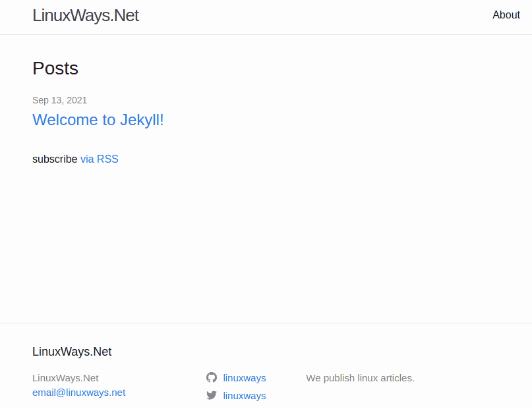Click the email@linuxways.net address link
Screen dimensions: 532x409
coord(78,393)
